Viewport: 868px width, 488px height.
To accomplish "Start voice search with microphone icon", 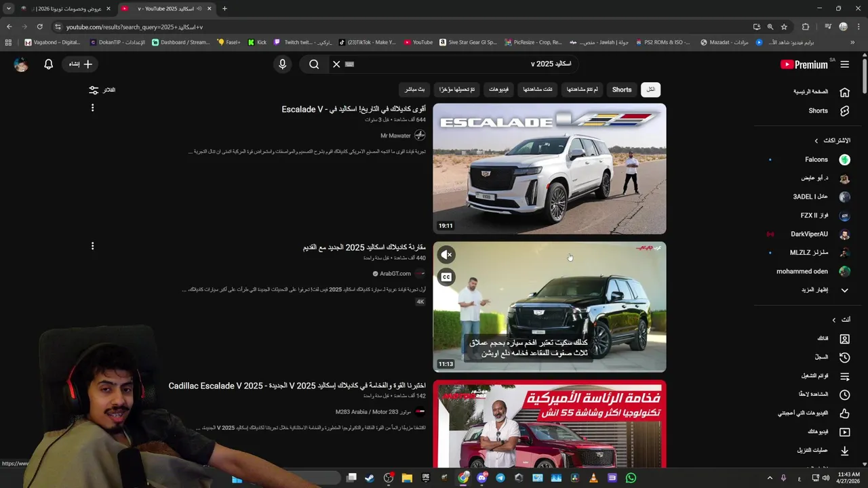I will click(283, 64).
